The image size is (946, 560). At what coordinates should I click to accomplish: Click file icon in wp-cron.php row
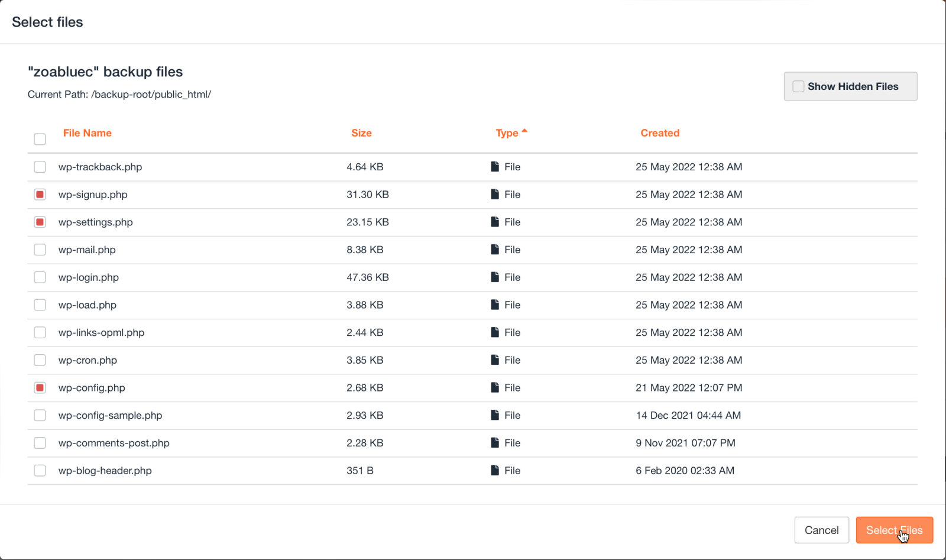pyautogui.click(x=495, y=360)
